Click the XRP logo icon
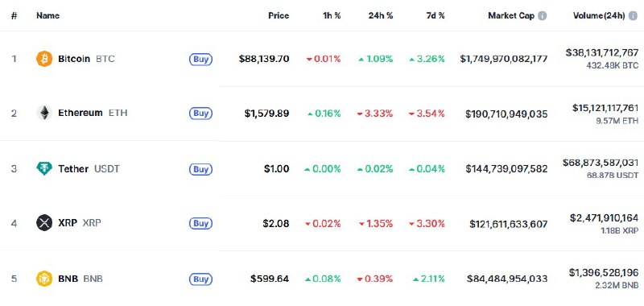Viewport: 644px width, 306px height. (x=44, y=223)
